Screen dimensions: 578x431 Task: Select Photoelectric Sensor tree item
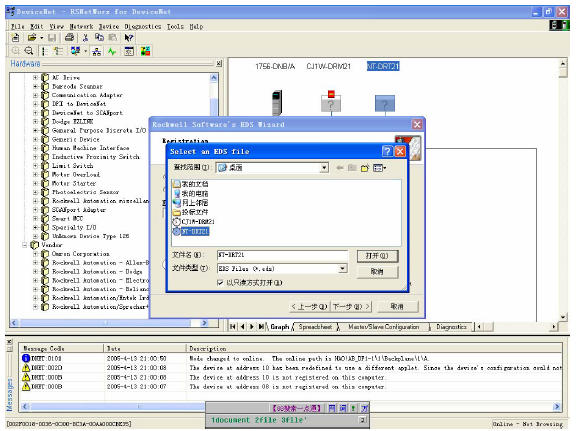(86, 192)
